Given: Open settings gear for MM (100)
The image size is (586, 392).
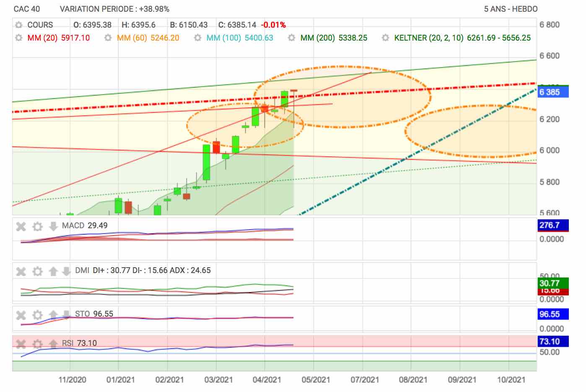Looking at the screenshot, I should pos(198,38).
